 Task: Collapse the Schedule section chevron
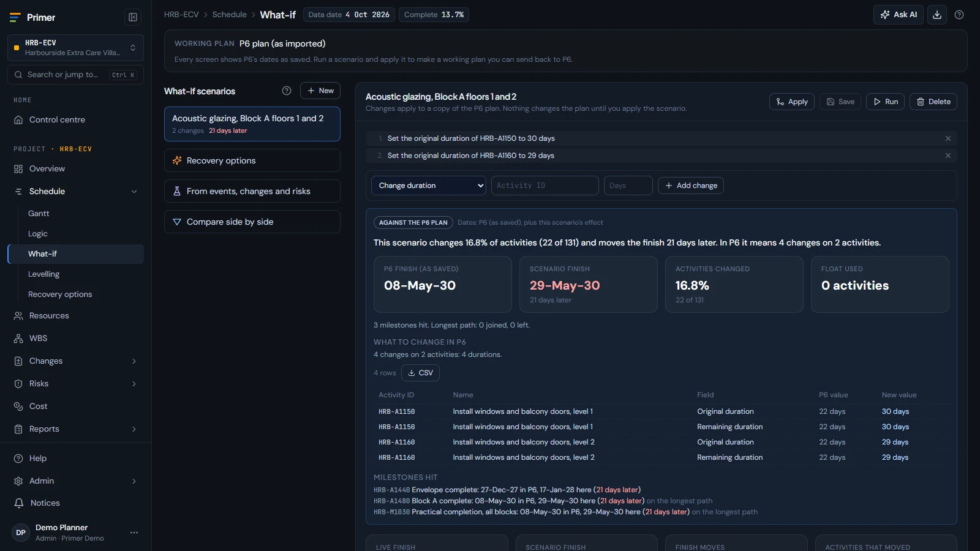coord(134,192)
